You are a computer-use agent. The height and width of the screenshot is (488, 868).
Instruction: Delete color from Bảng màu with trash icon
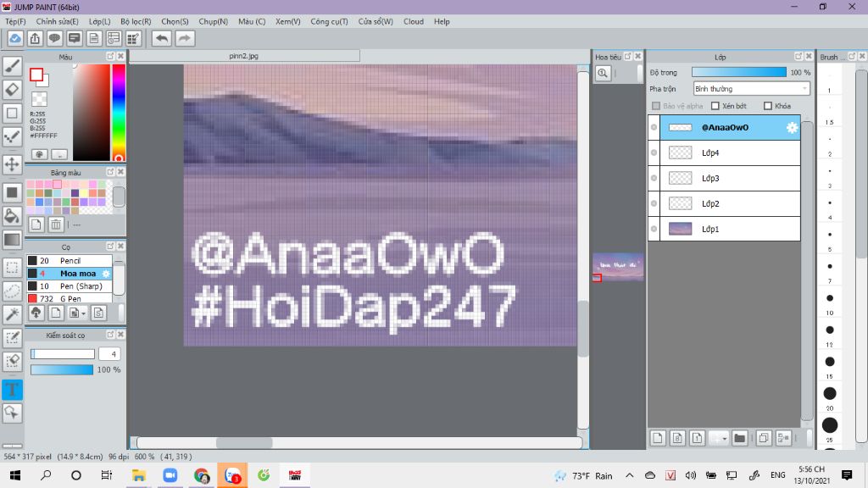56,224
